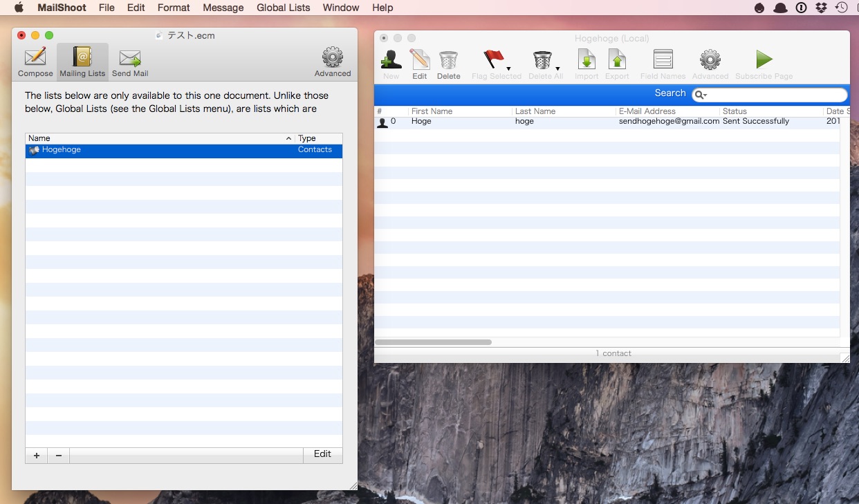Open the Message menu
Screen dimensions: 859x504
(223, 8)
